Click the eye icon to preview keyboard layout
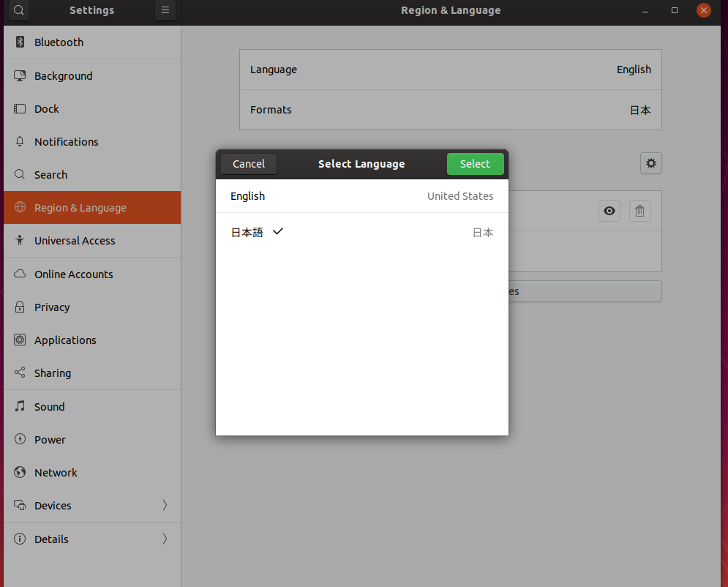The width and height of the screenshot is (728, 587). point(609,211)
